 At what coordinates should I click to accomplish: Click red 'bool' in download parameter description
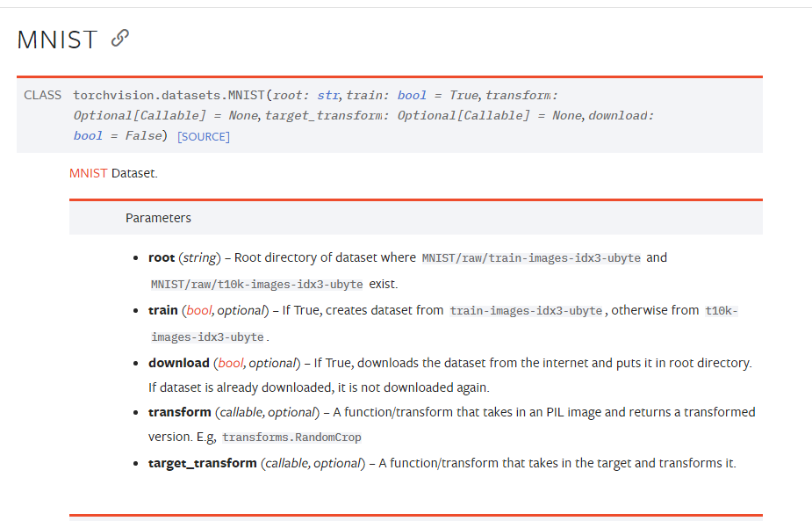pyautogui.click(x=231, y=363)
